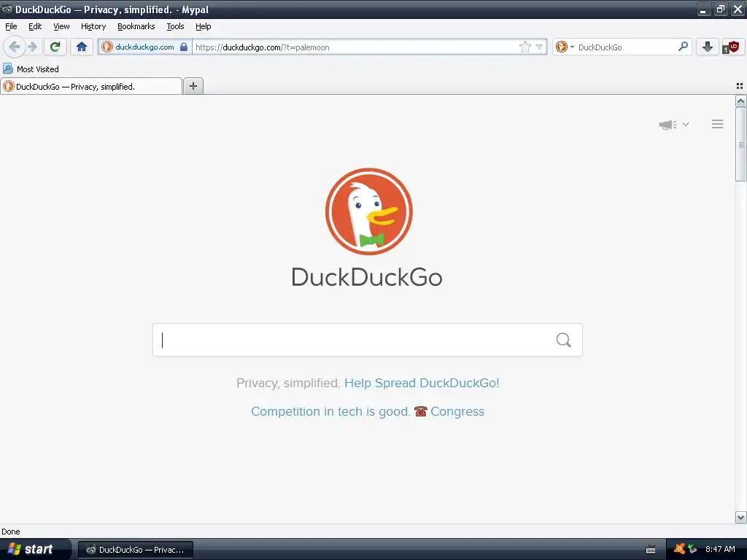747x560 pixels.
Task: Click the DuckDuckGo wordmark text
Action: tap(367, 277)
